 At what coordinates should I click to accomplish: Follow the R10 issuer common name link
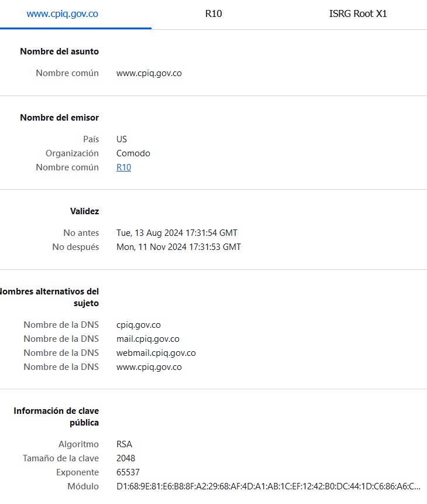(x=123, y=167)
